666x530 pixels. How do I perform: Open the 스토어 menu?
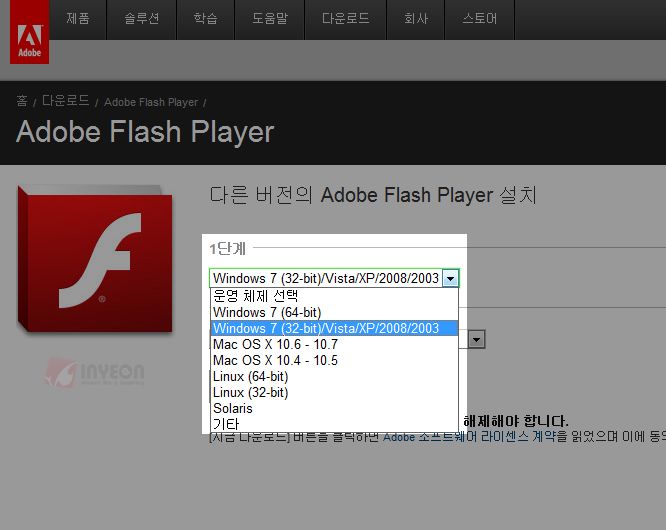tap(480, 19)
